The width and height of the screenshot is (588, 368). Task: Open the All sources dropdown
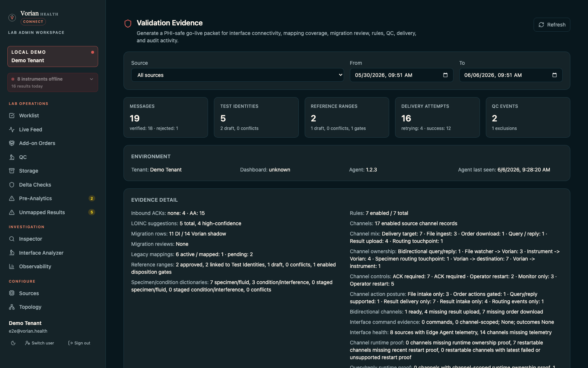[237, 75]
